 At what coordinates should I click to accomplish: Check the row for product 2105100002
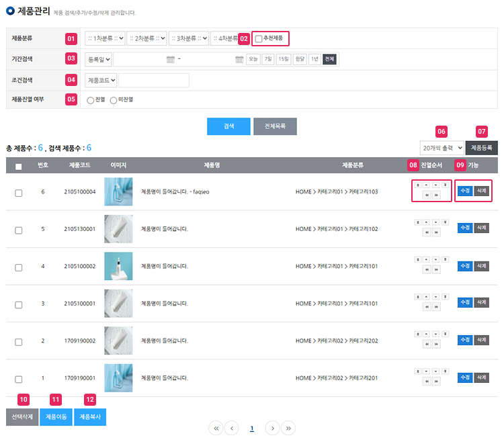(19, 267)
